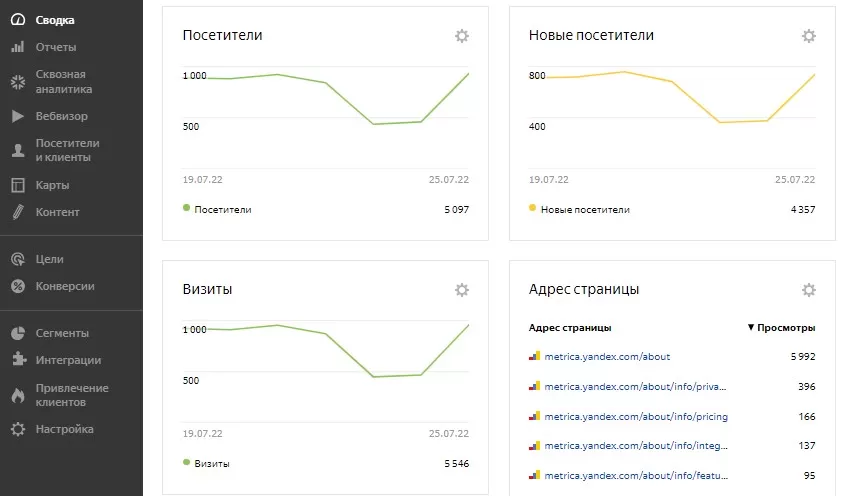Click the yellow Новые посетители legend dot

[532, 208]
